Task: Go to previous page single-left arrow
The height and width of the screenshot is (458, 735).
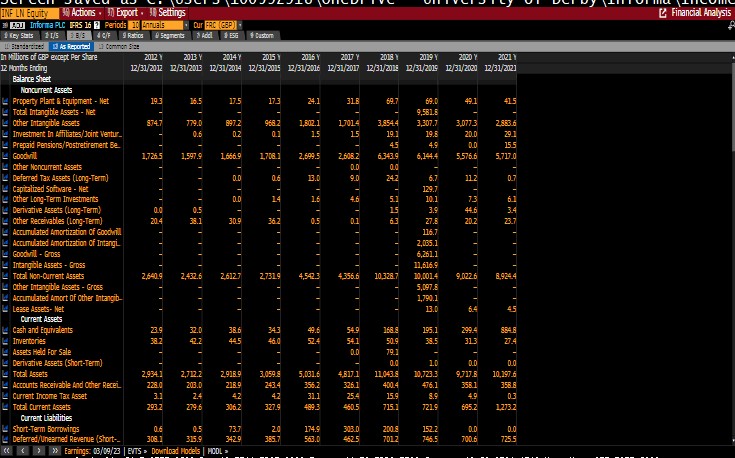Action: coord(22,451)
